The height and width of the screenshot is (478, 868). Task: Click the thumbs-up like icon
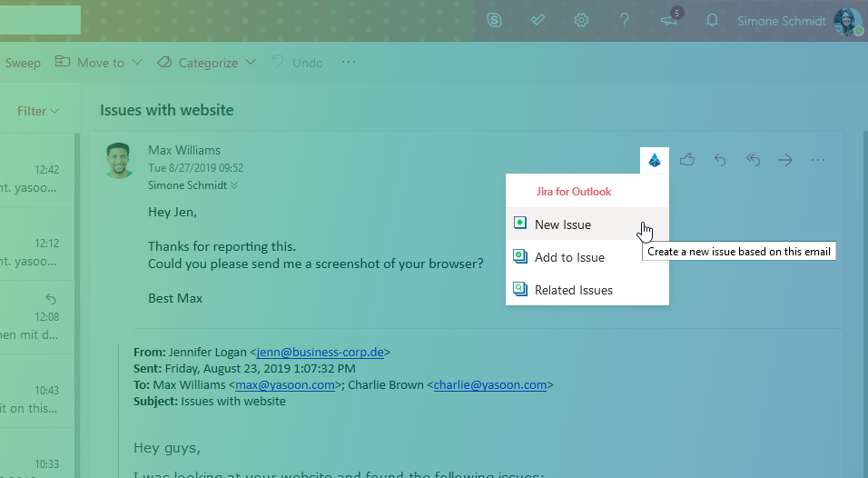(687, 160)
